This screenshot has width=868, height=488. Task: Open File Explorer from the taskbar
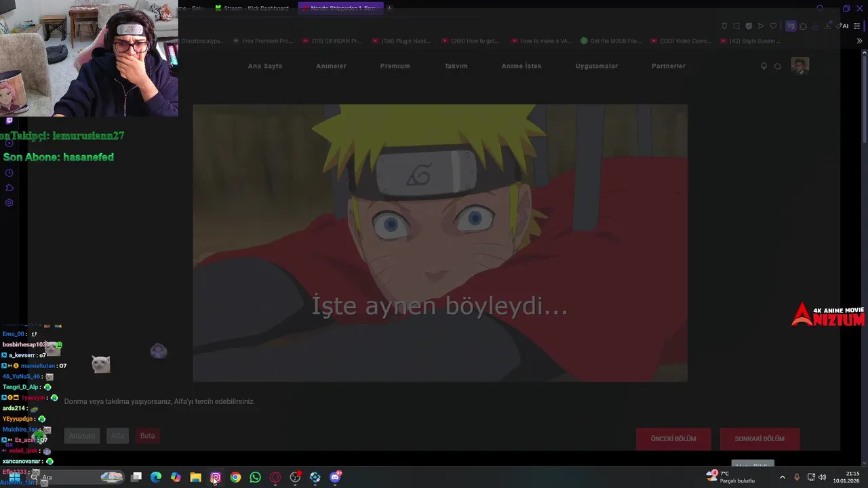click(195, 477)
